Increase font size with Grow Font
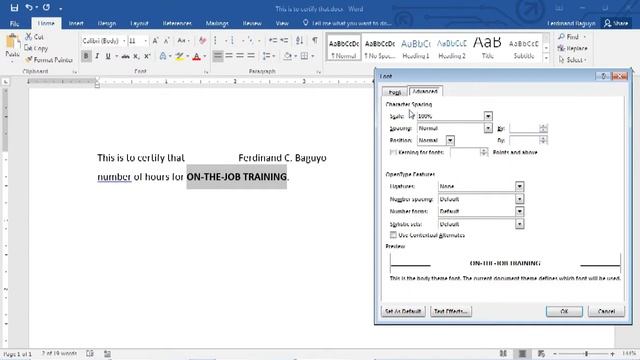Viewport: 640px width, 360px height. pos(156,41)
